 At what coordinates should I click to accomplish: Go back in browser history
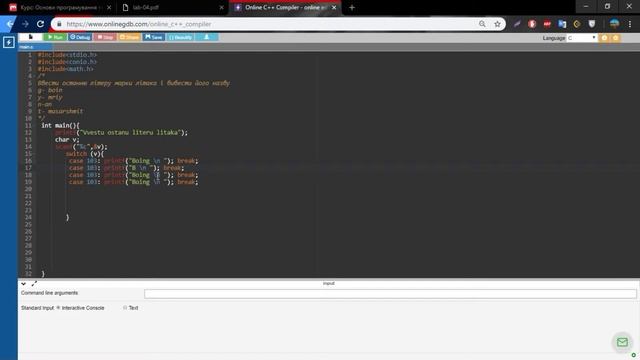click(10, 24)
